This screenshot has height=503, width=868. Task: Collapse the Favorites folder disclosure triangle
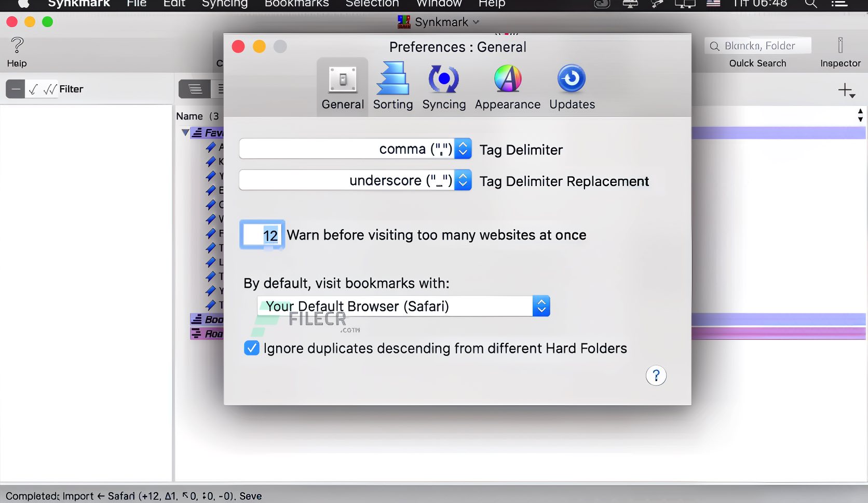coord(185,132)
